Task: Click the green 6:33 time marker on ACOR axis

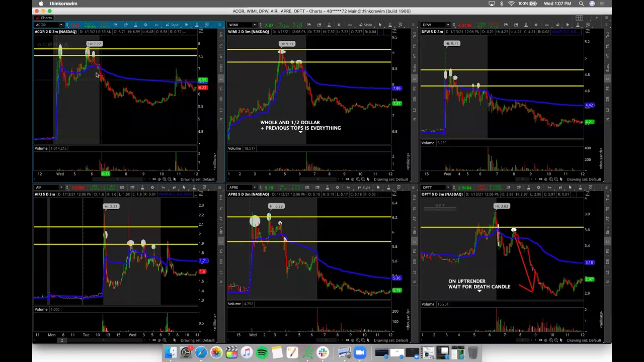Action: [106, 174]
